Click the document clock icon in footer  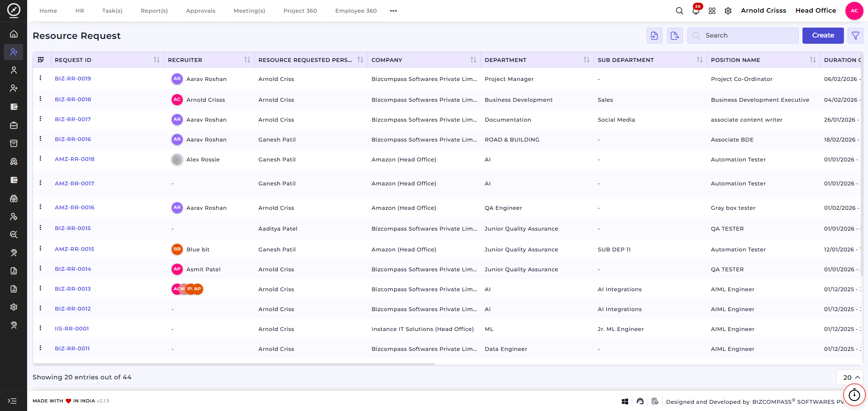(x=655, y=401)
